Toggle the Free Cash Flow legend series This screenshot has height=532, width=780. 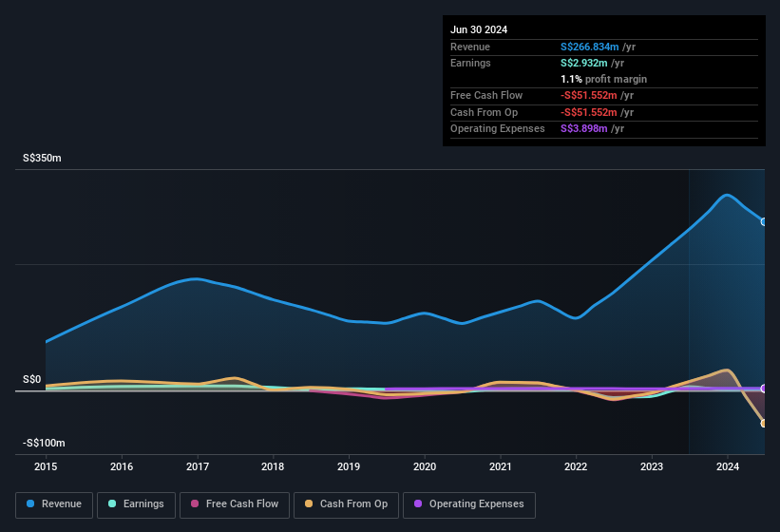point(235,504)
